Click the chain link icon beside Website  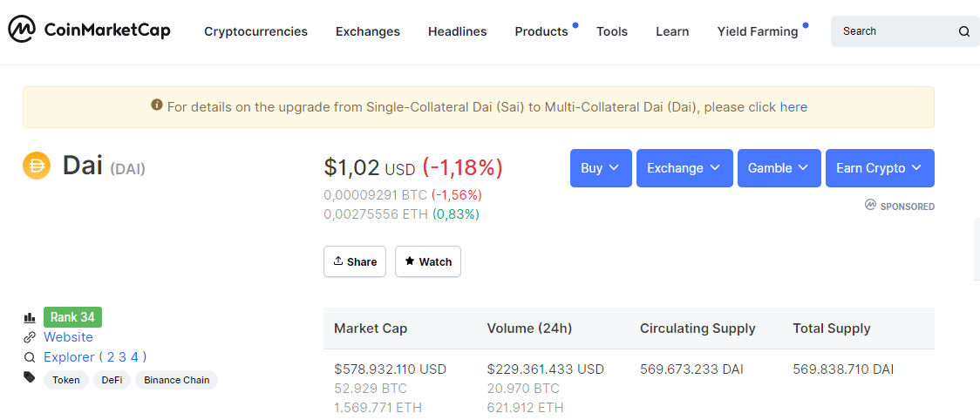[x=30, y=337]
